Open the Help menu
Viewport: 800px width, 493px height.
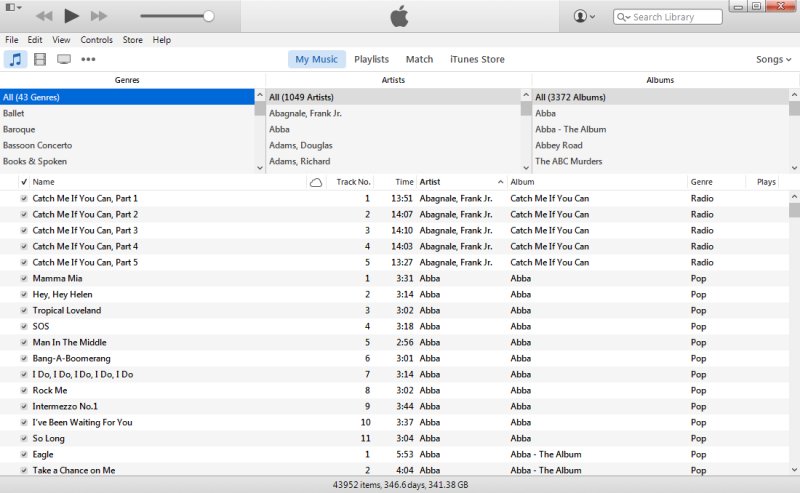coord(162,40)
